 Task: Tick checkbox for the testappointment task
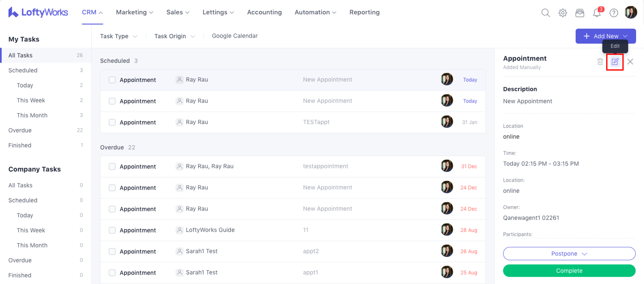(112, 167)
